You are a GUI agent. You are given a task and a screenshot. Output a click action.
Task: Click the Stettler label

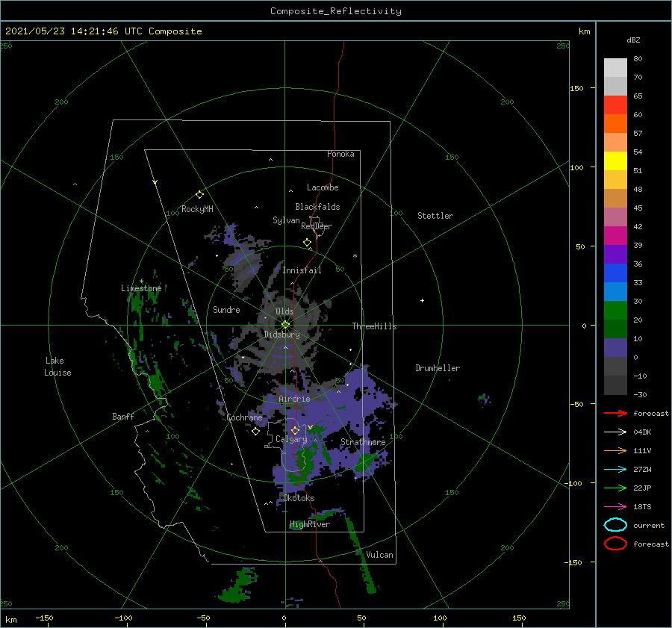[x=435, y=216]
